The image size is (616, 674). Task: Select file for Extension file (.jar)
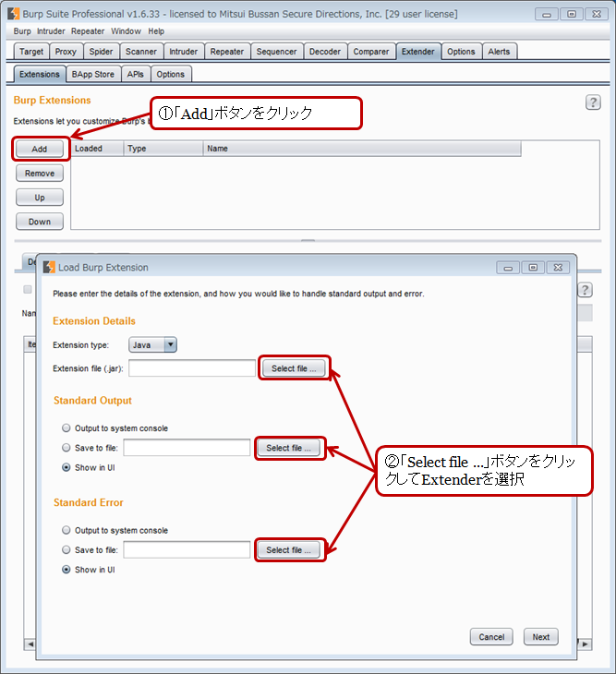pyautogui.click(x=293, y=368)
